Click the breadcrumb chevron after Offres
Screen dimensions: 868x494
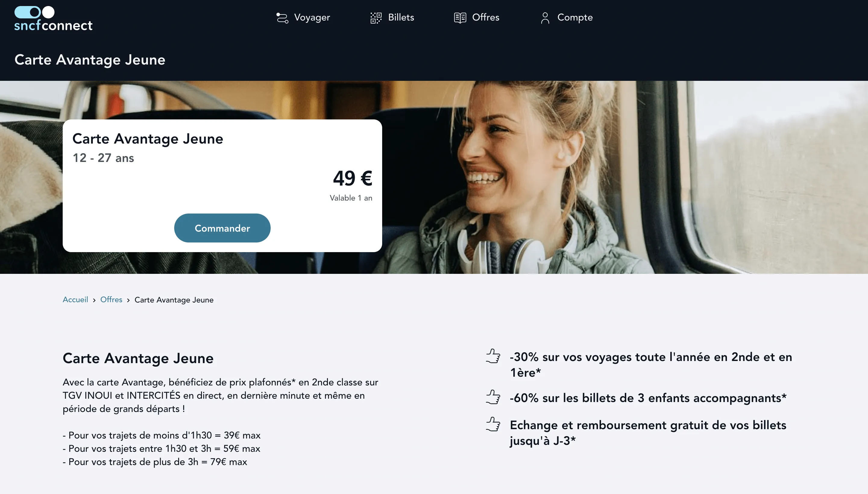[128, 300]
